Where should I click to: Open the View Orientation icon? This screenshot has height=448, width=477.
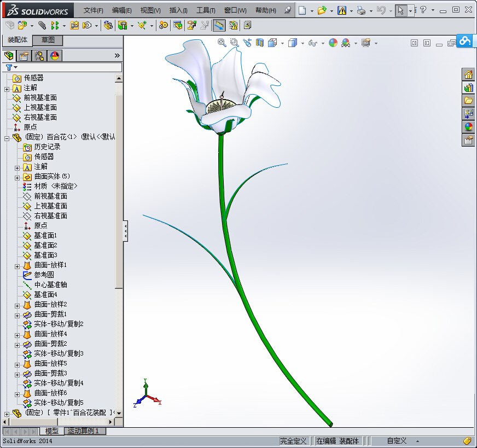[271, 43]
